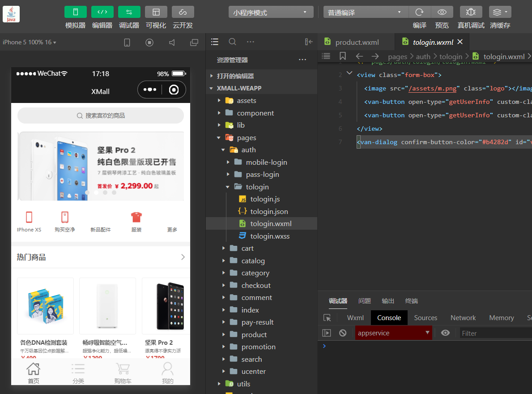532x394 pixels.
Task: Click the shopping cart tab in simulator
Action: click(x=123, y=373)
